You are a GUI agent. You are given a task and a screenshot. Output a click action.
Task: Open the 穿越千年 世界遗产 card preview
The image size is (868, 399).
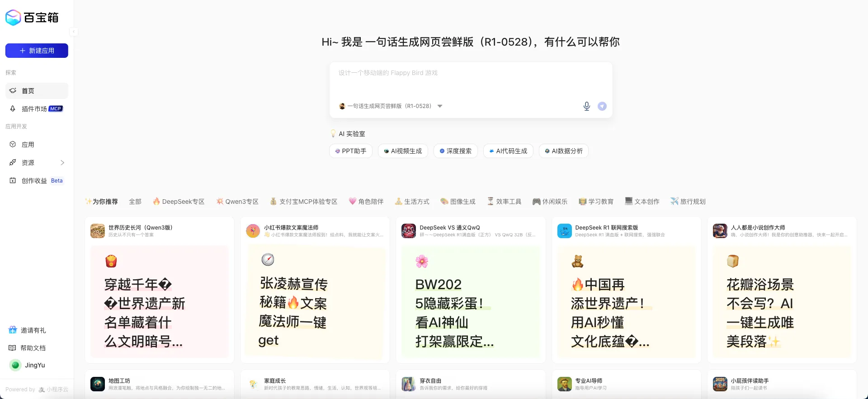tap(160, 302)
